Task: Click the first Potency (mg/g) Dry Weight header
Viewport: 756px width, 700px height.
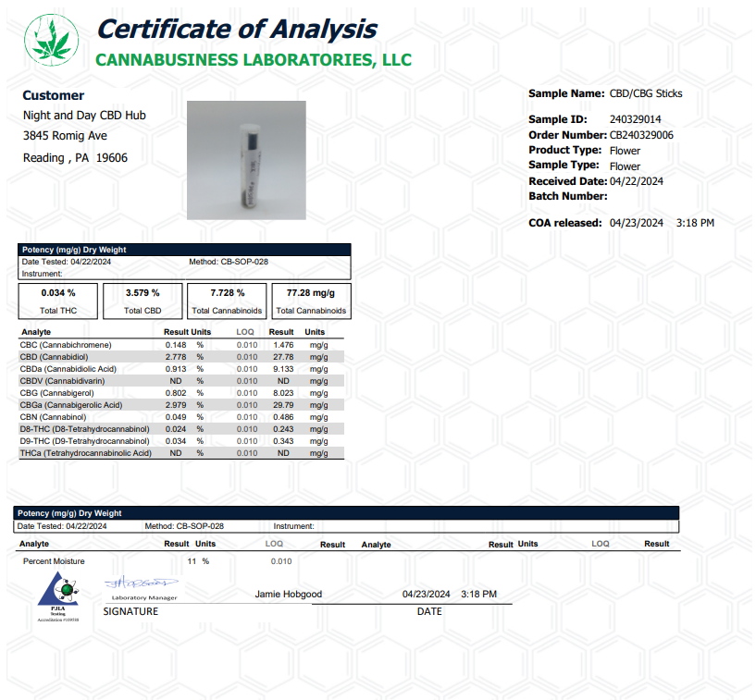Action: pos(73,250)
